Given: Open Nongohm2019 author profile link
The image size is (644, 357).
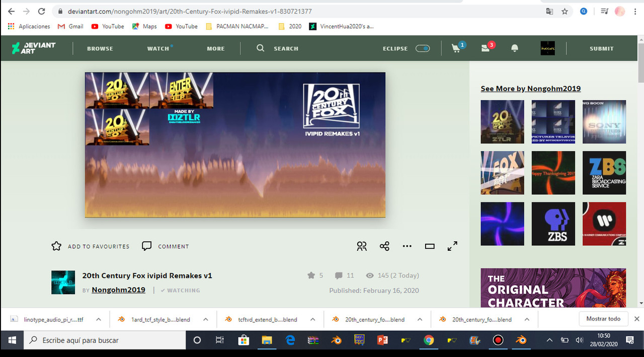Looking at the screenshot, I should [x=118, y=290].
